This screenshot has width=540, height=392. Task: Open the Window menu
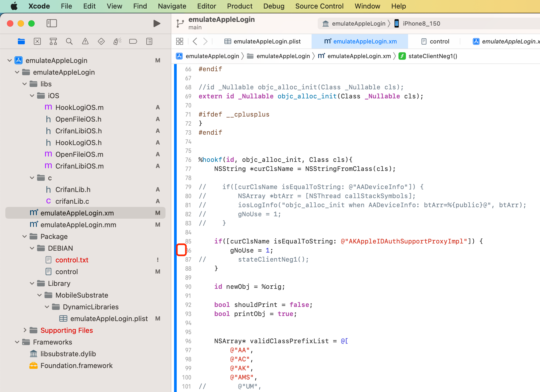[x=367, y=6]
